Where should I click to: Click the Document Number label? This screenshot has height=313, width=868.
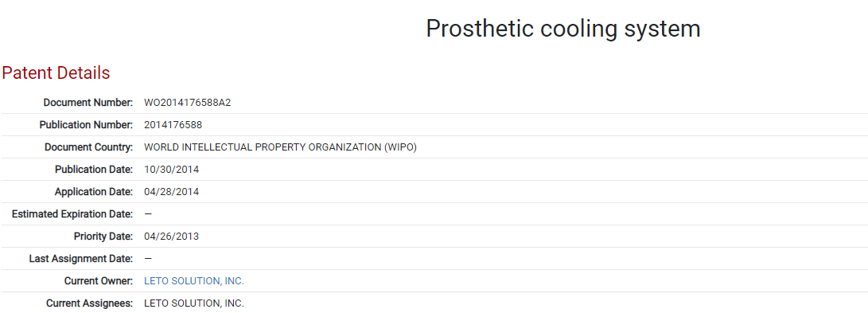[88, 103]
